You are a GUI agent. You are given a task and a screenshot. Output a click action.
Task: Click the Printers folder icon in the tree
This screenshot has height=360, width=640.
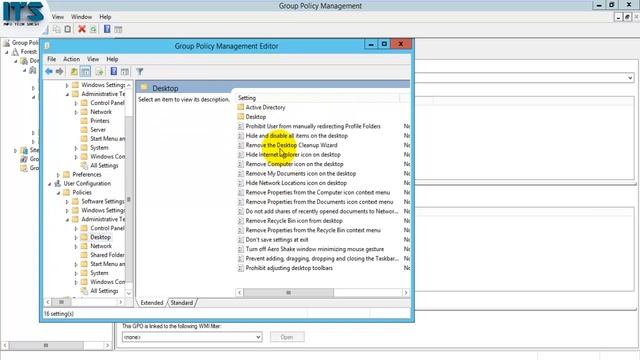tap(84, 120)
